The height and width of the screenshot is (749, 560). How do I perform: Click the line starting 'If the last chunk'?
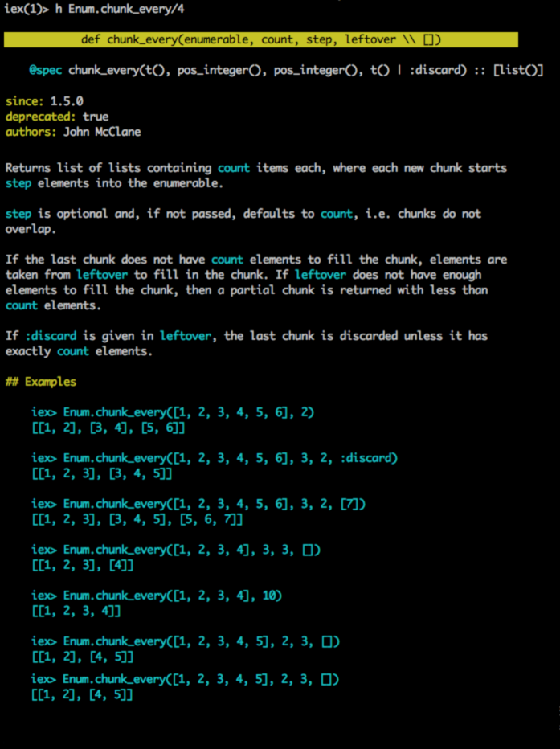[255, 260]
